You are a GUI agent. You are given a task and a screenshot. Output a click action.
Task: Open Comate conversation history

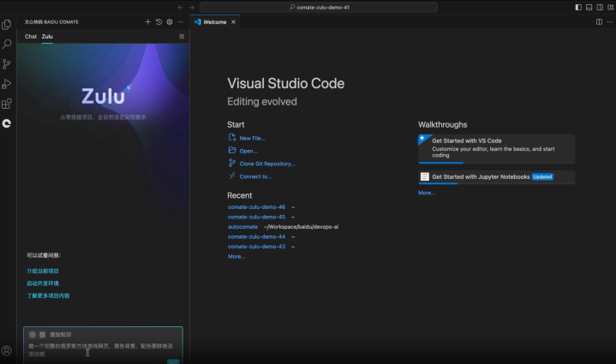tap(158, 22)
